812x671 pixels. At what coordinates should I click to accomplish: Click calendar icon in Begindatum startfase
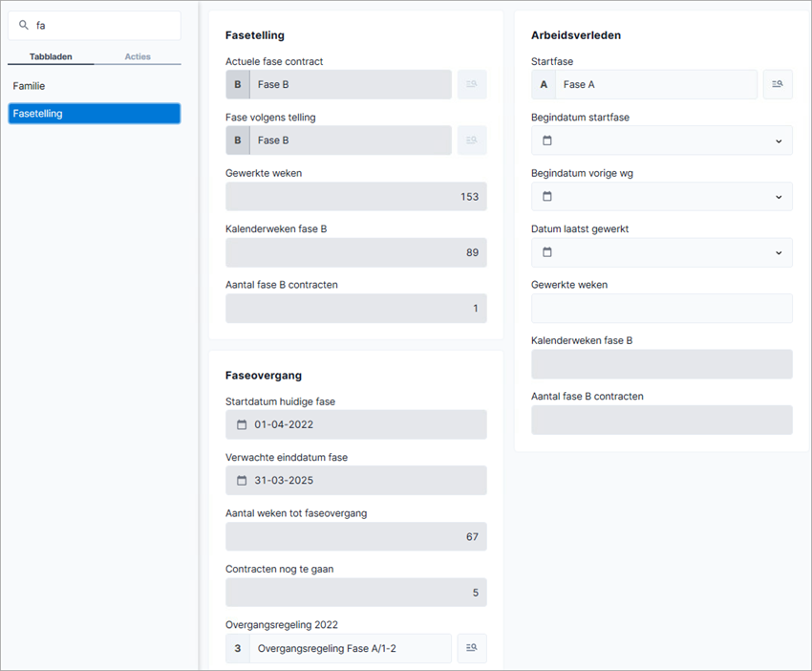point(546,141)
